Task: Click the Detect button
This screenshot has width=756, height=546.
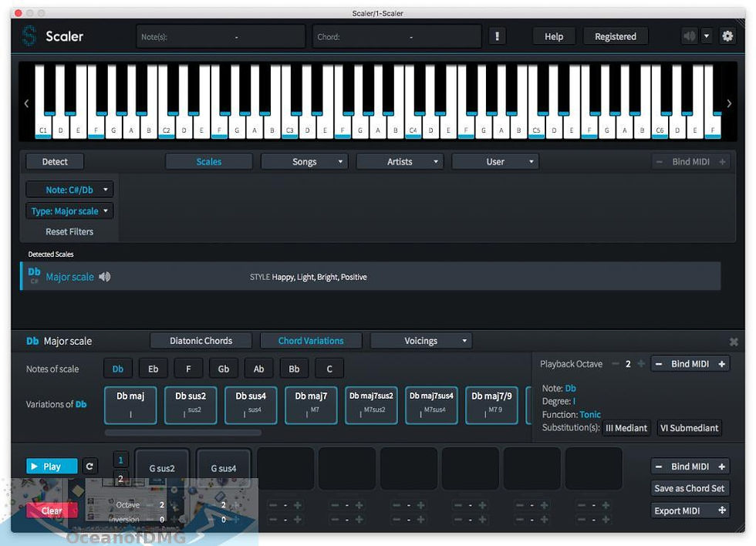Action: [55, 161]
